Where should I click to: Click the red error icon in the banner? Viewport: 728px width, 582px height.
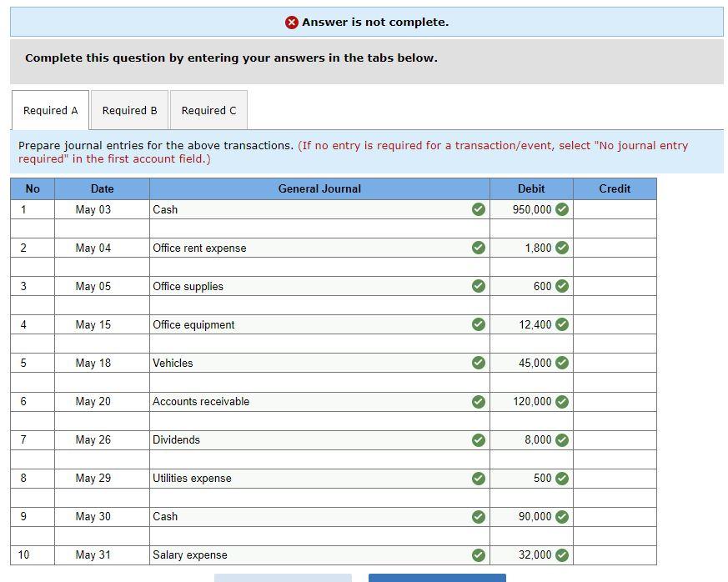coord(291,23)
